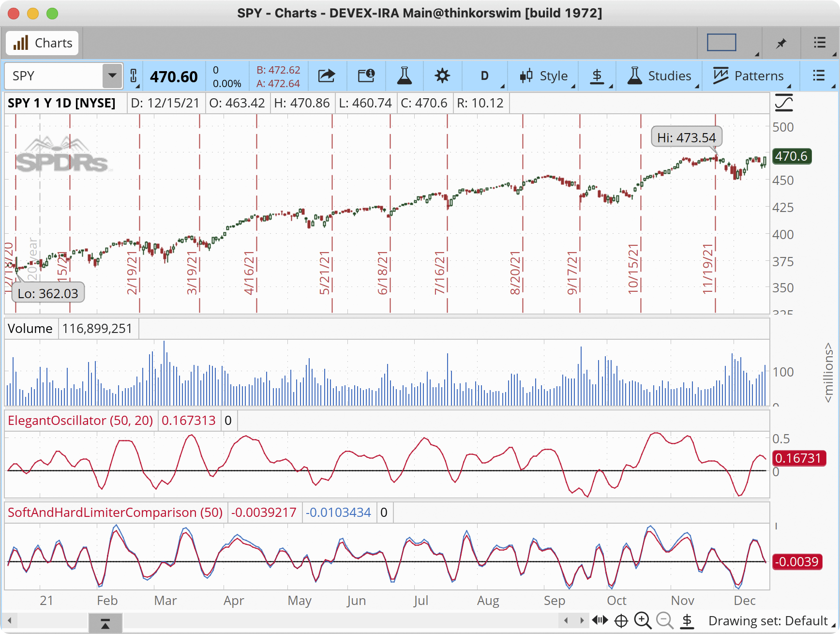Image resolution: width=840 pixels, height=634 pixels.
Task: Click the A: 472.64 ask price
Action: click(278, 83)
